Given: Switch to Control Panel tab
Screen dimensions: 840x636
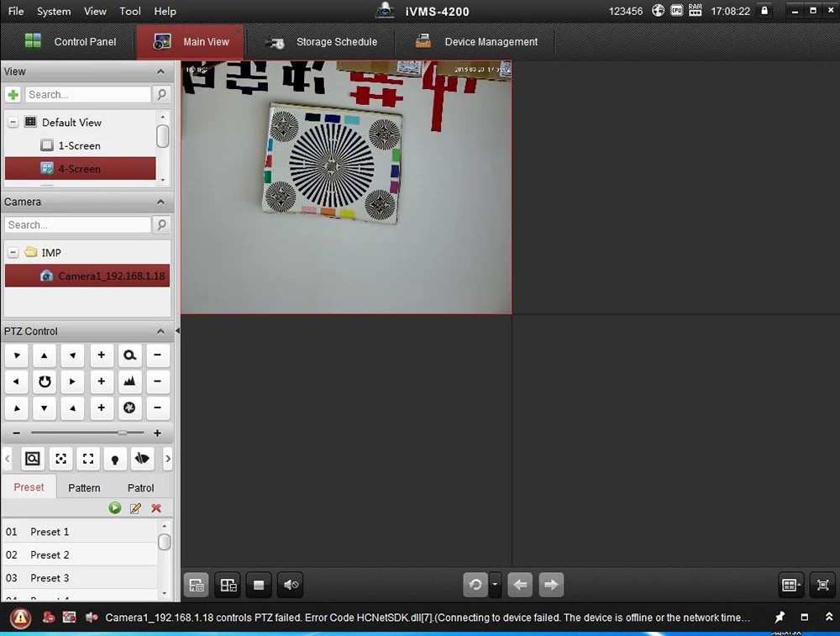Looking at the screenshot, I should click(x=71, y=42).
